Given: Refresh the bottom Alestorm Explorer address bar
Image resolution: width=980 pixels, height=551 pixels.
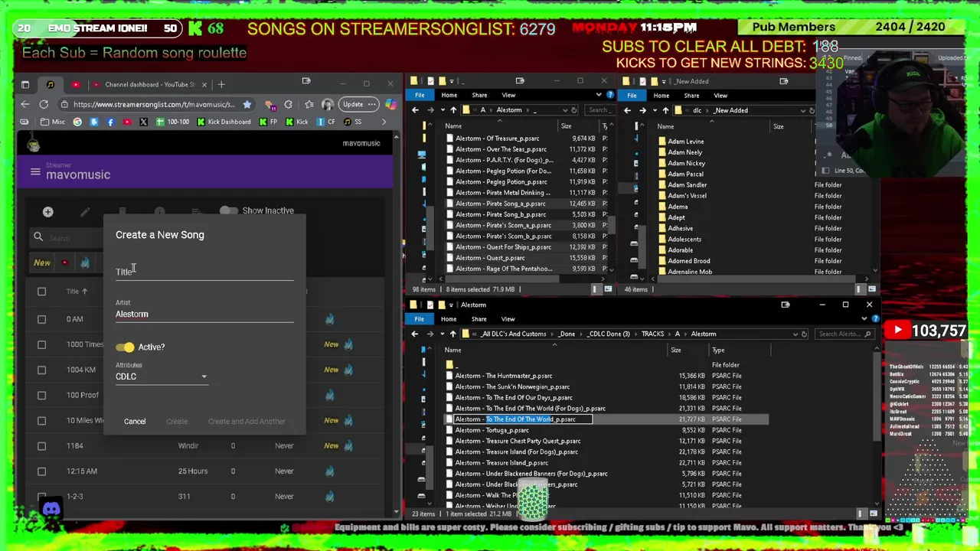Looking at the screenshot, I should pos(804,334).
